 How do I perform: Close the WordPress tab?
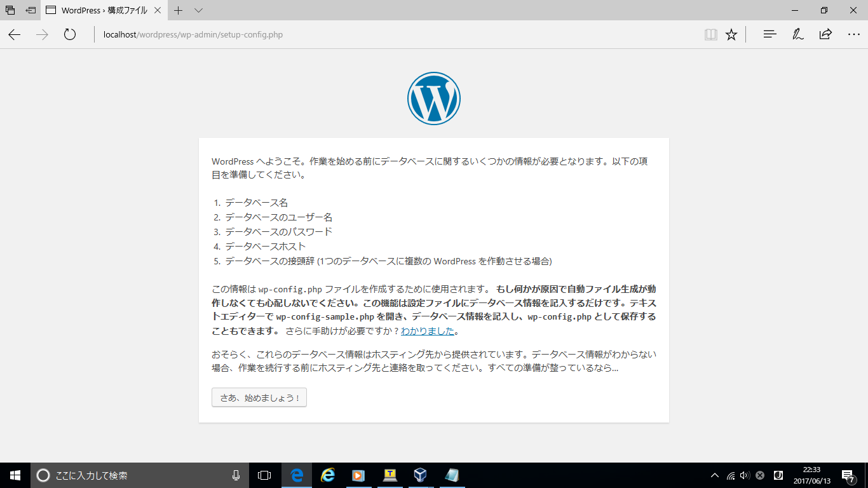coord(158,10)
